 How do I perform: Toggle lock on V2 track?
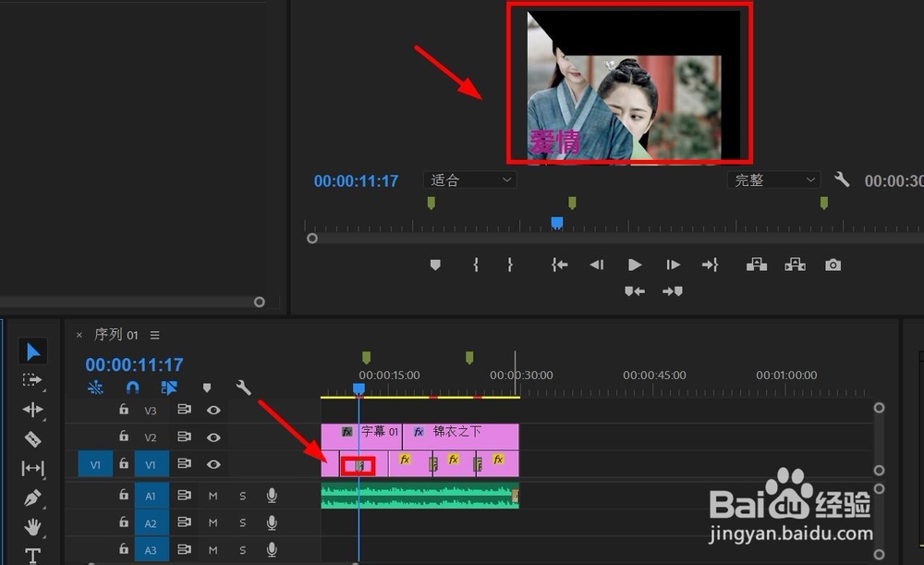coord(124,436)
